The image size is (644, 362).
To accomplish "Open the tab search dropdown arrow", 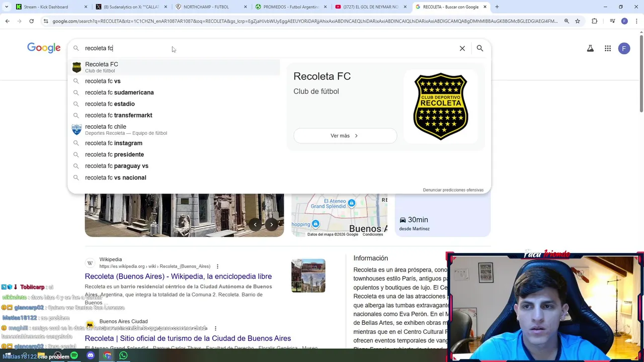I will (x=7, y=7).
